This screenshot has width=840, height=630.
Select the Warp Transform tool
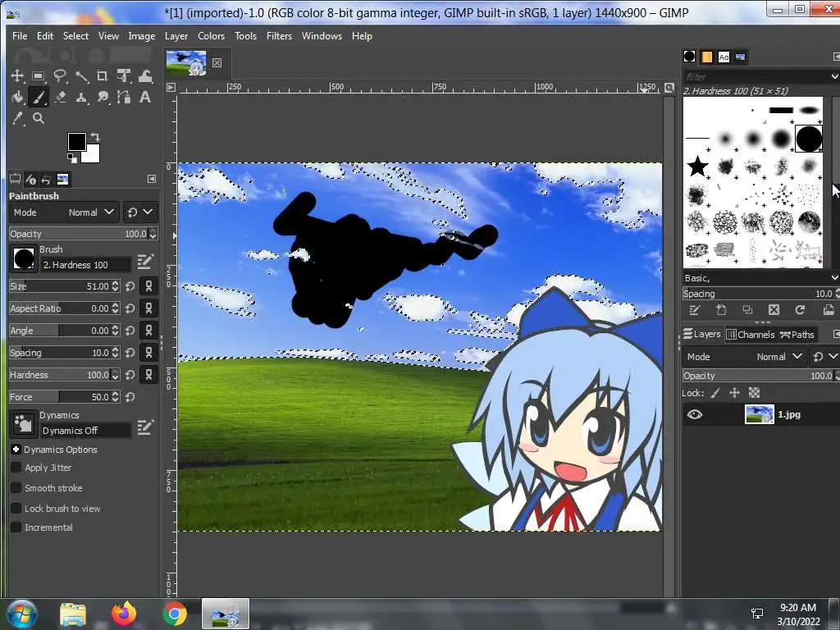(145, 76)
